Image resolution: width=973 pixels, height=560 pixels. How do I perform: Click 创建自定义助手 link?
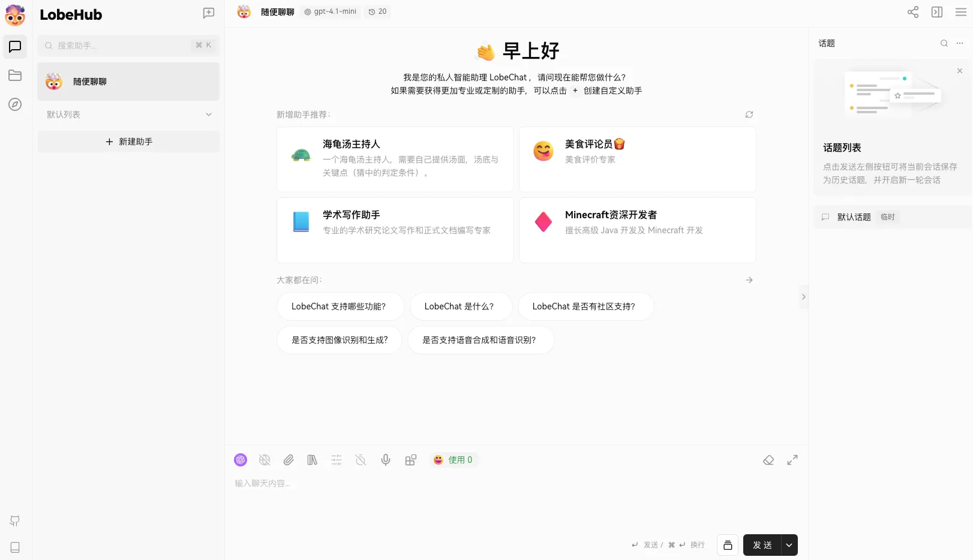coord(612,91)
